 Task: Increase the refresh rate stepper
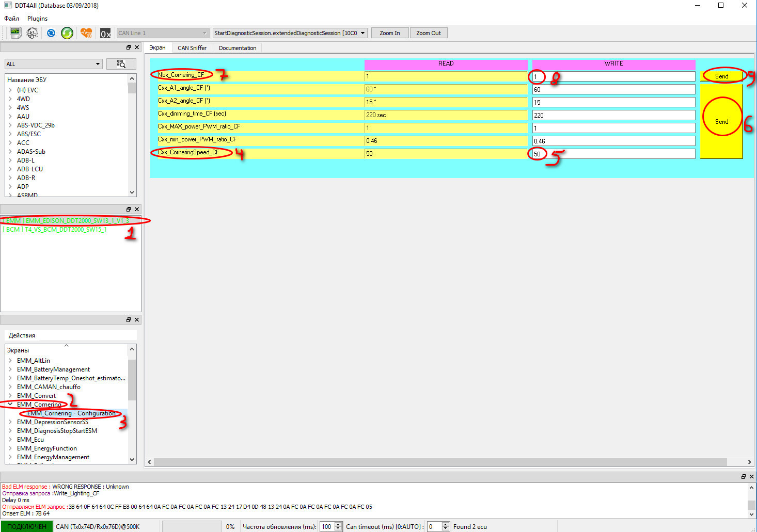click(x=338, y=524)
